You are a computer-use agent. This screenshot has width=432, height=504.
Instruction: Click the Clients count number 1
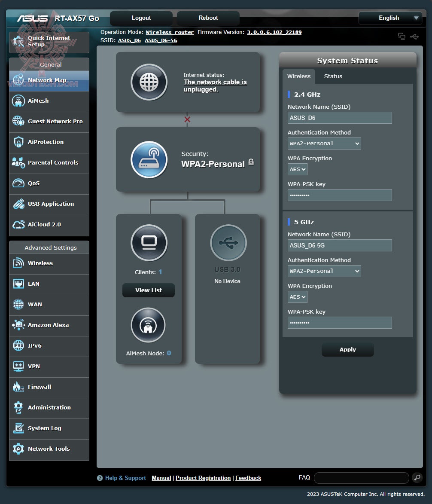(x=160, y=272)
